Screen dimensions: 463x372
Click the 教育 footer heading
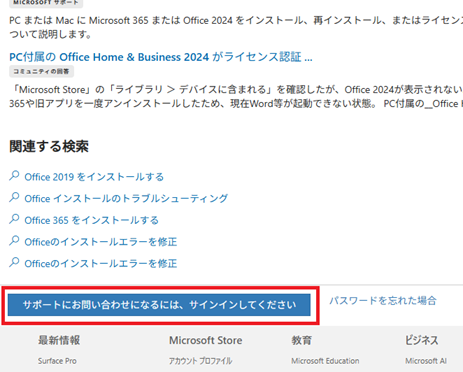click(x=301, y=340)
